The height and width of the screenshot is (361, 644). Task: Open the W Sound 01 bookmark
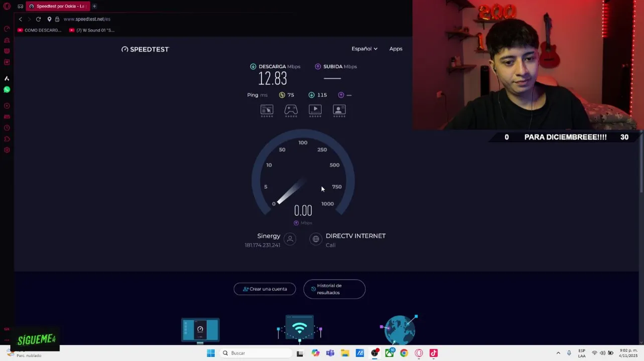(92, 30)
